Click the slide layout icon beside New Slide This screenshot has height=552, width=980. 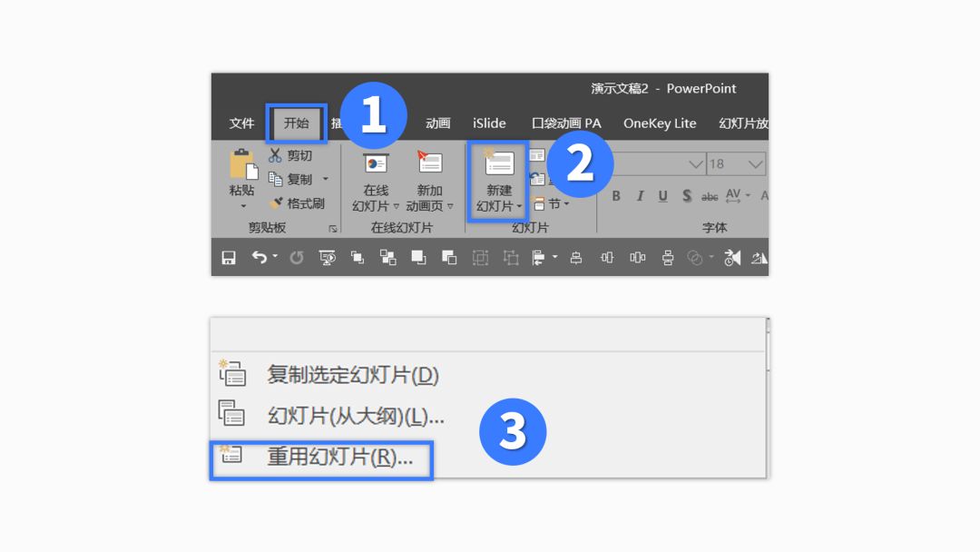pyautogui.click(x=537, y=155)
